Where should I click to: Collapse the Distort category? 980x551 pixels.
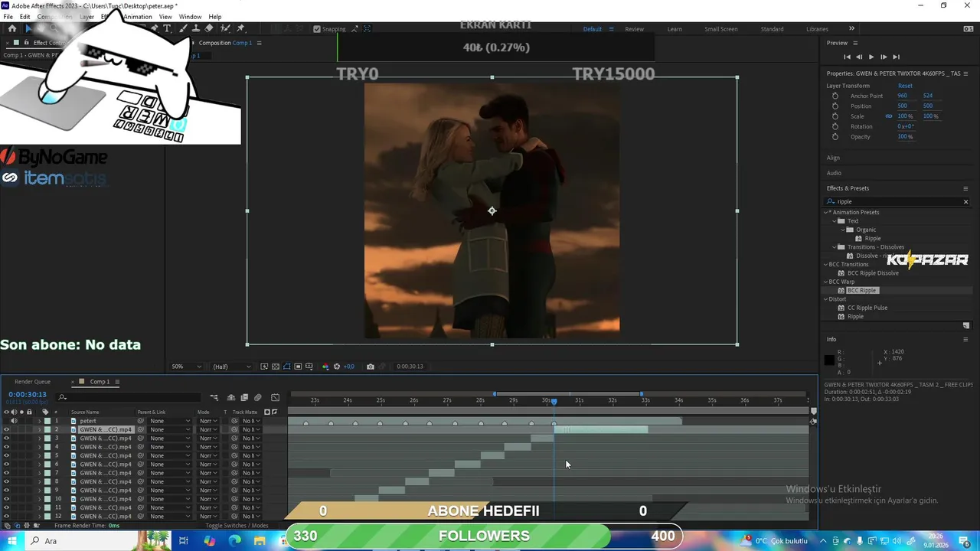[x=827, y=299]
